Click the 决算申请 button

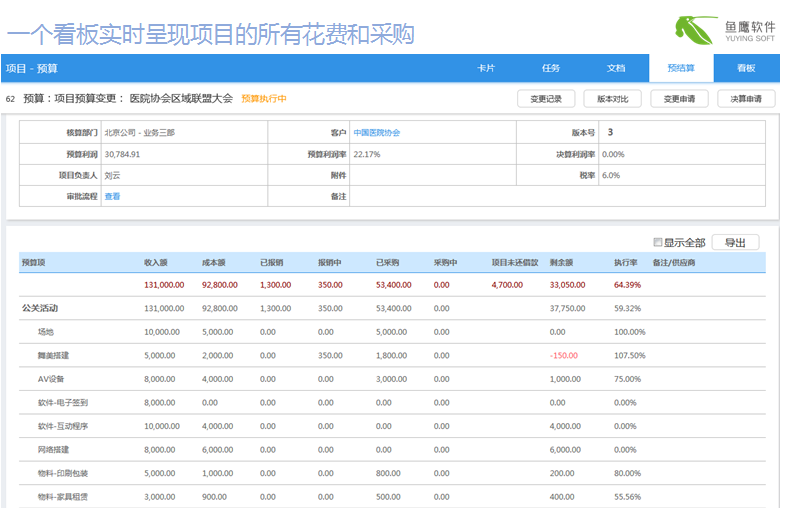[x=746, y=99]
